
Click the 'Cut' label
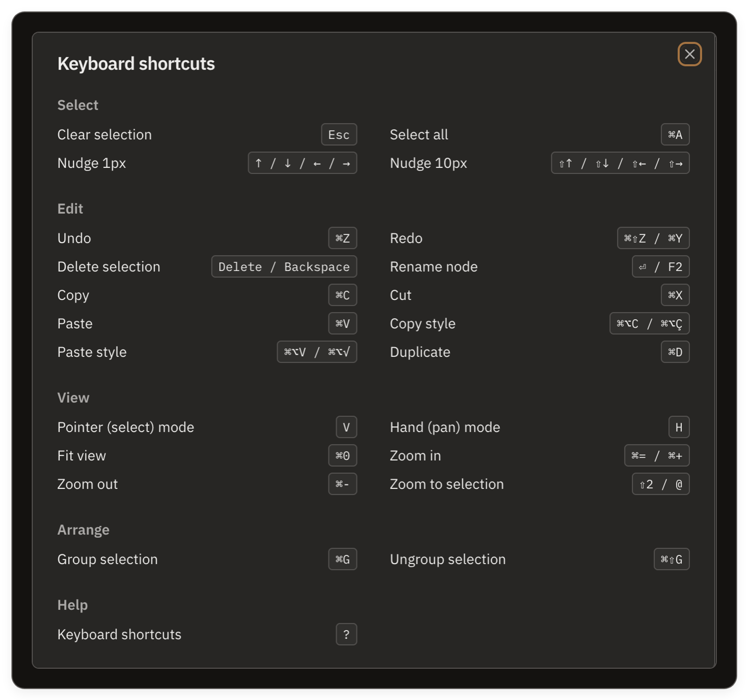pos(400,295)
